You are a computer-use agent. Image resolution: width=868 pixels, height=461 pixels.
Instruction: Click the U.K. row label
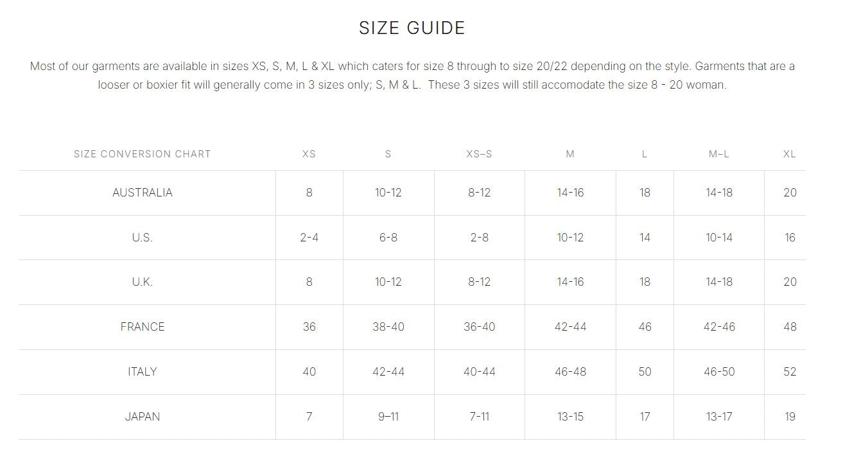tap(143, 282)
